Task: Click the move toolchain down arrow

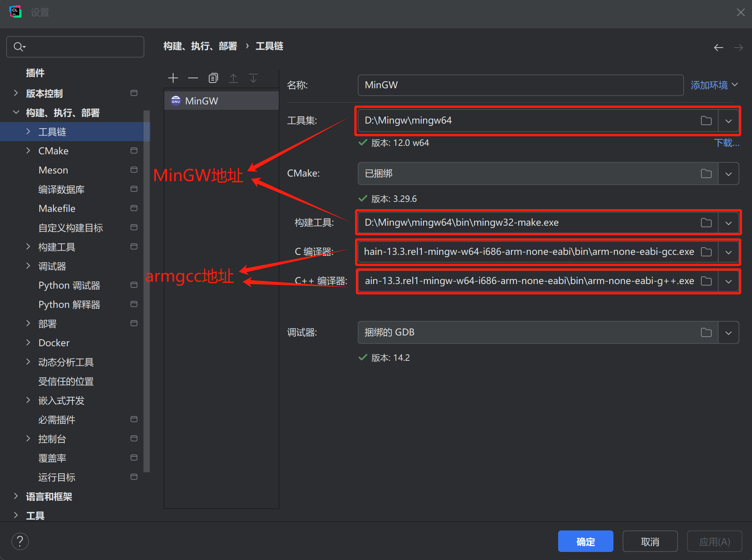Action: pyautogui.click(x=253, y=78)
